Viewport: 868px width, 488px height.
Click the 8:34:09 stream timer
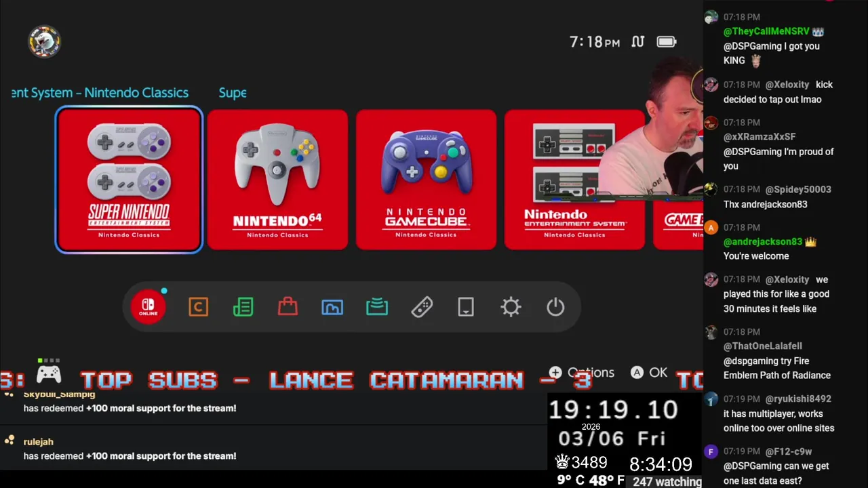[x=660, y=464]
